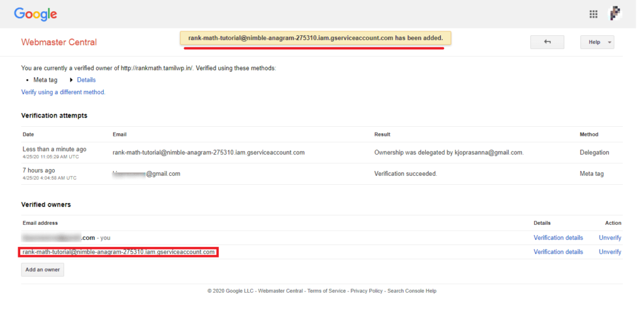Unverify the rank-math-tutorial service account

610,252
